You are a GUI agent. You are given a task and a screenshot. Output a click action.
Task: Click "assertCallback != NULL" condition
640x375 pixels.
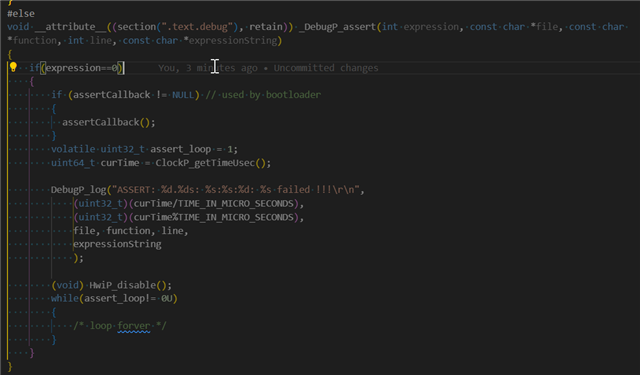133,95
